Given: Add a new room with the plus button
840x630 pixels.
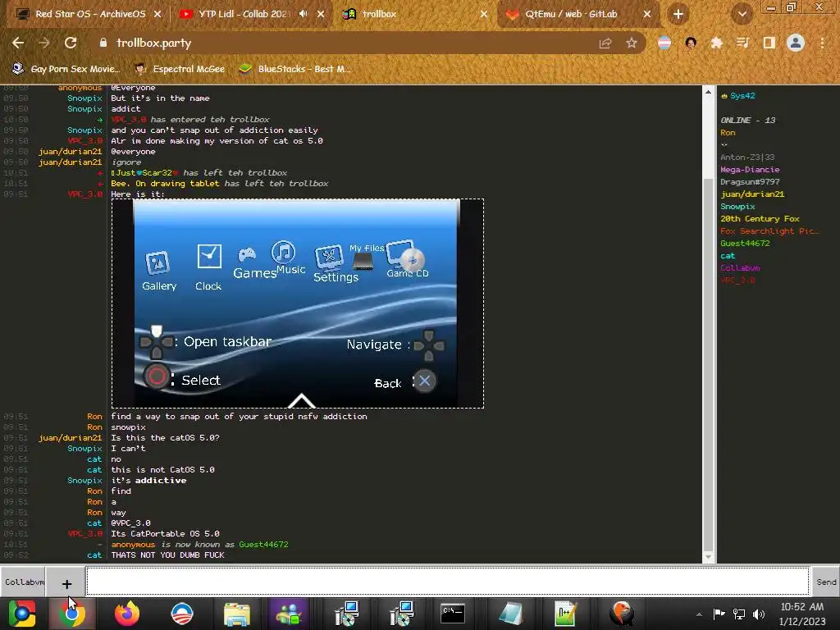Looking at the screenshot, I should pyautogui.click(x=66, y=584).
